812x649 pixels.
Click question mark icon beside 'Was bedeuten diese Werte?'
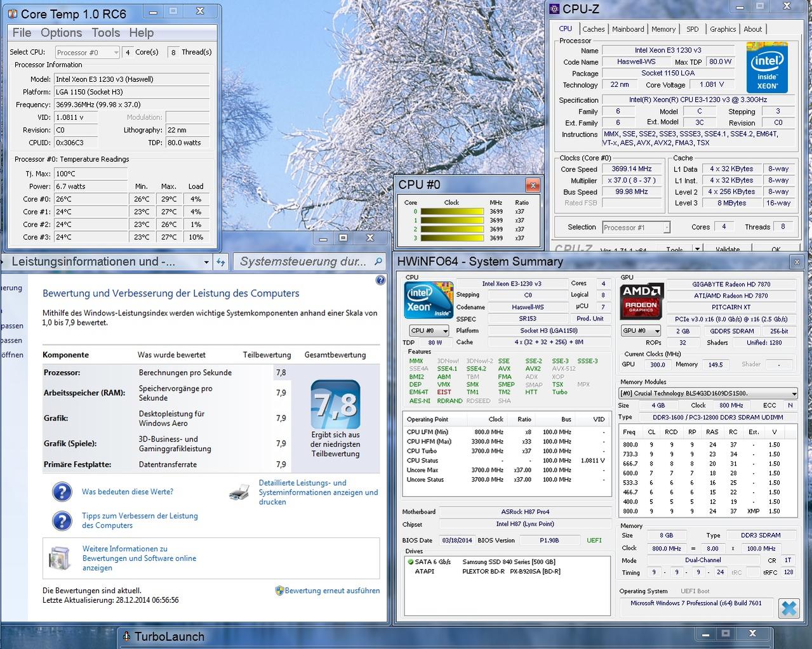(x=62, y=492)
